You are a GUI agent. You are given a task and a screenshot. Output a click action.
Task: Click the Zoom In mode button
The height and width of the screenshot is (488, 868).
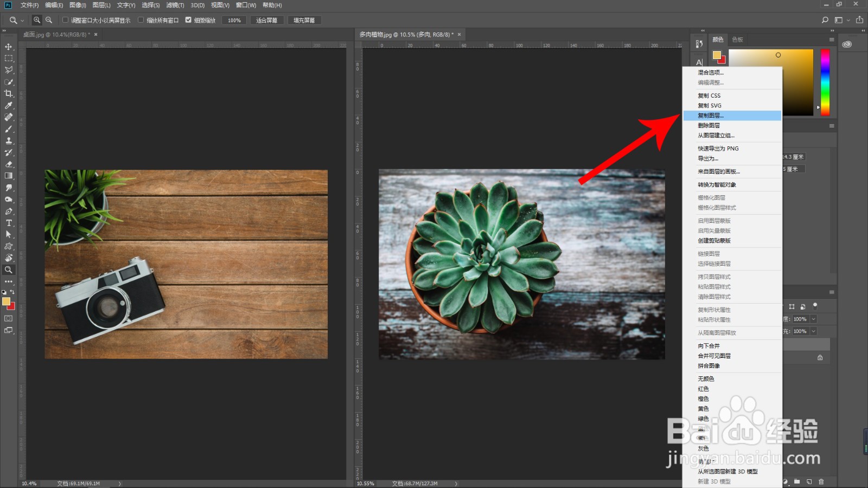(x=37, y=20)
